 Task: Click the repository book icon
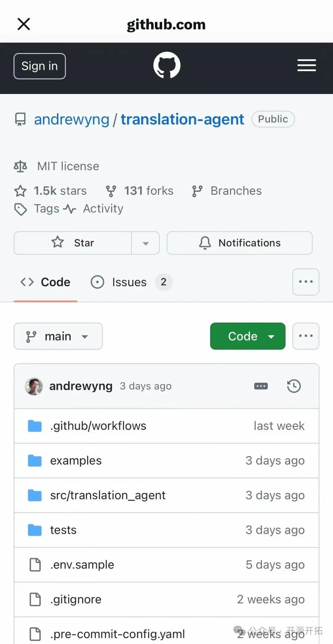(x=21, y=120)
